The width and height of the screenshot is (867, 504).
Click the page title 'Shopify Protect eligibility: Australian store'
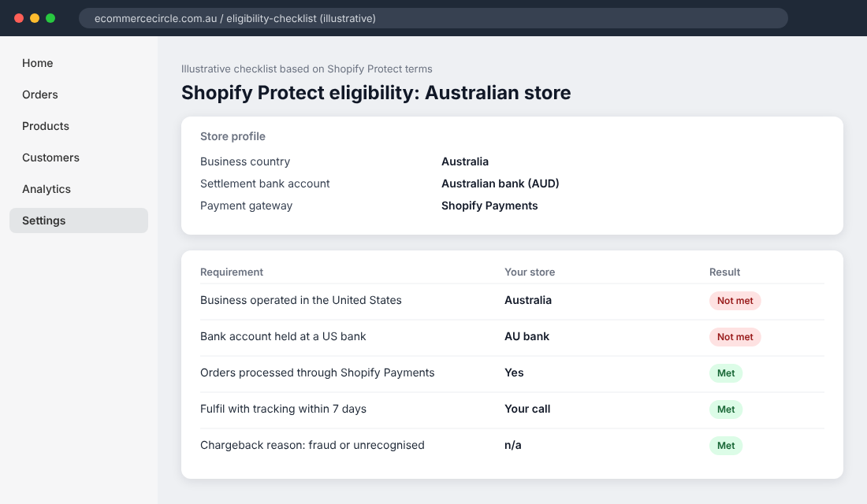pyautogui.click(x=376, y=92)
